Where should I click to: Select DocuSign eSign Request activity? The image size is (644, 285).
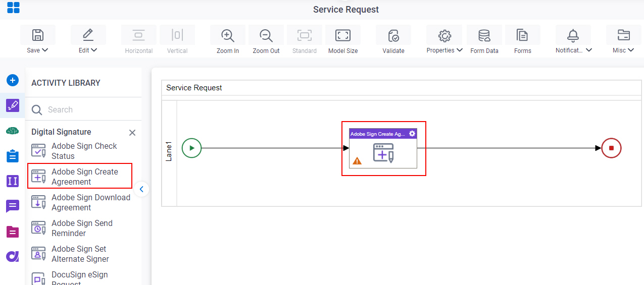tap(80, 278)
